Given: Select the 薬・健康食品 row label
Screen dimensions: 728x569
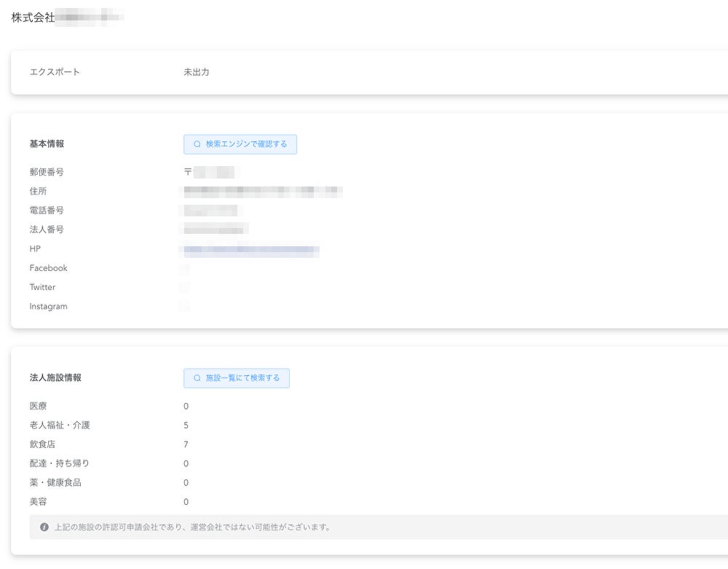Looking at the screenshot, I should tap(55, 482).
